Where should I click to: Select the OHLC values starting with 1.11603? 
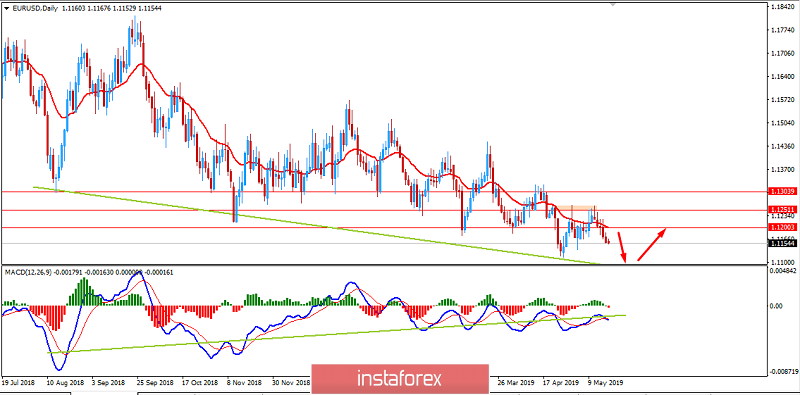click(x=111, y=9)
